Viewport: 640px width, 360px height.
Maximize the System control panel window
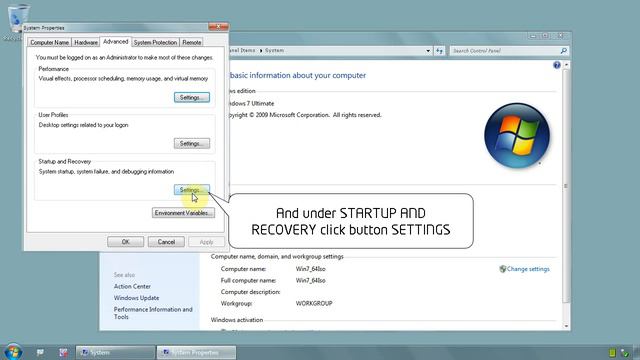(545, 36)
